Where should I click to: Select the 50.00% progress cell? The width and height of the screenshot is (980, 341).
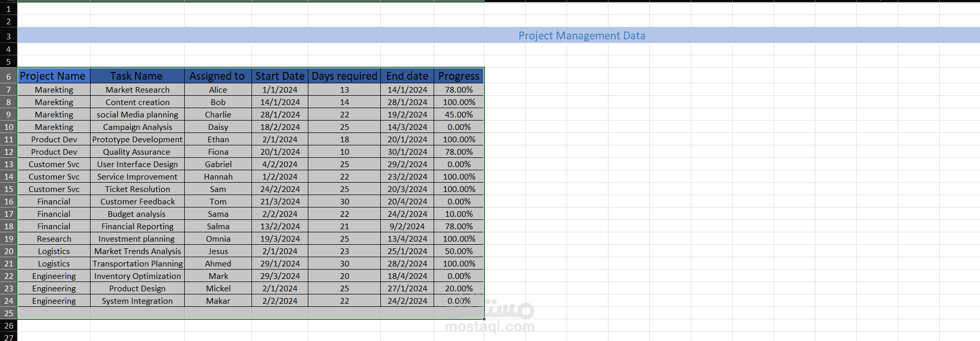[x=459, y=251]
